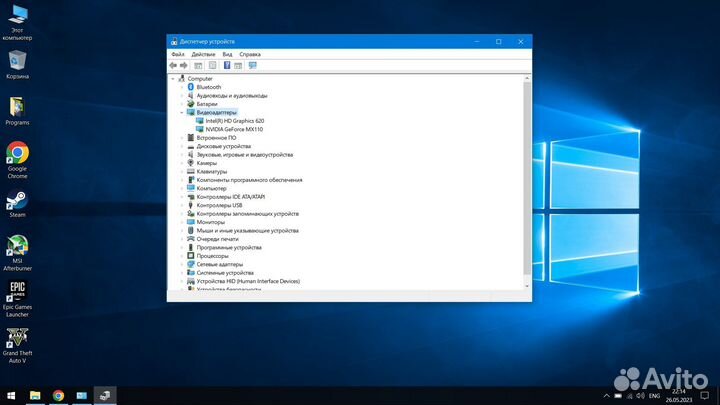Click the Device Manager taskbar button
The height and width of the screenshot is (405, 720).
[x=105, y=395]
